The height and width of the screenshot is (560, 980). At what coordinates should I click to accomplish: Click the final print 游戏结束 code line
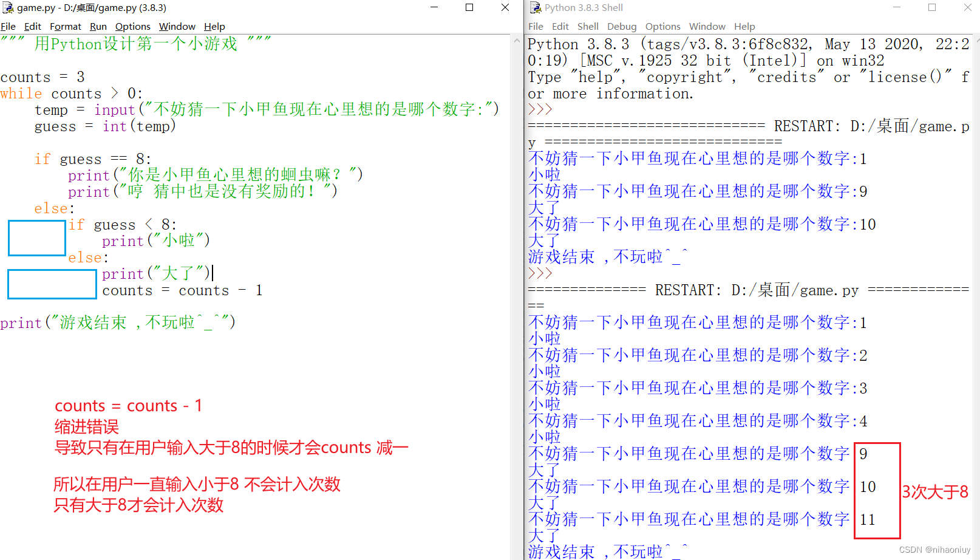118,323
